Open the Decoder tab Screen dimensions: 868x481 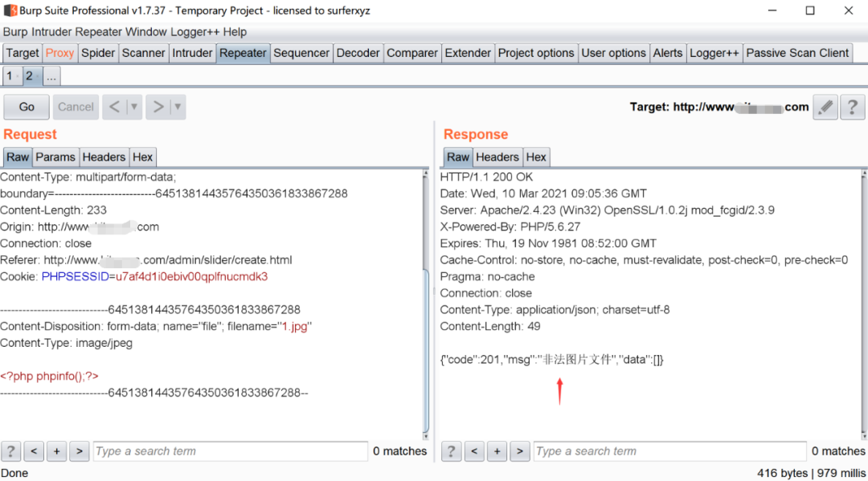click(358, 53)
